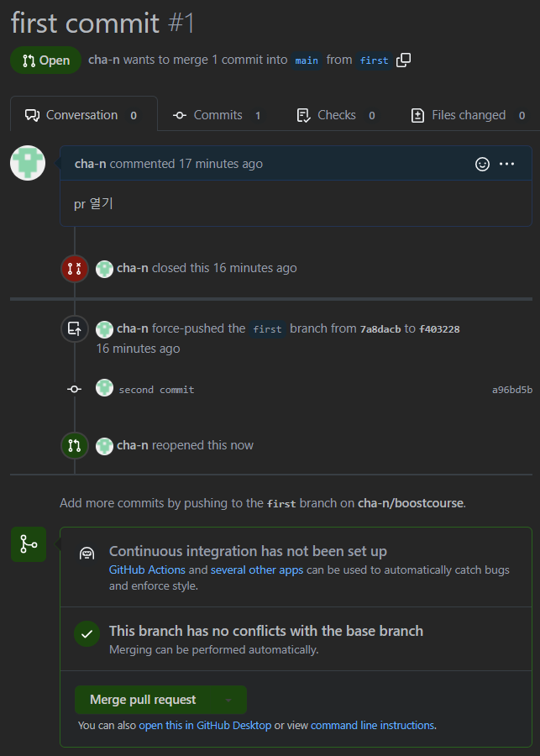This screenshot has width=540, height=756.
Task: Click cha-n name in the comment header
Action: pyautogui.click(x=91, y=164)
